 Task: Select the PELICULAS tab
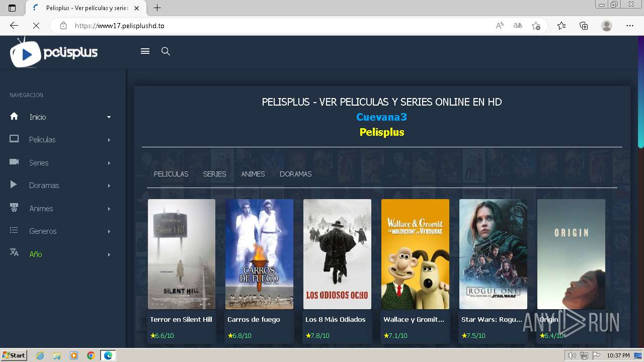click(171, 174)
